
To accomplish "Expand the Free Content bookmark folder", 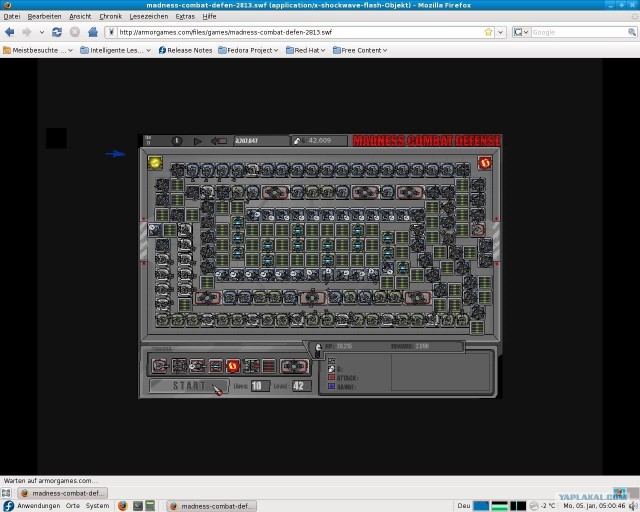I will tap(360, 50).
